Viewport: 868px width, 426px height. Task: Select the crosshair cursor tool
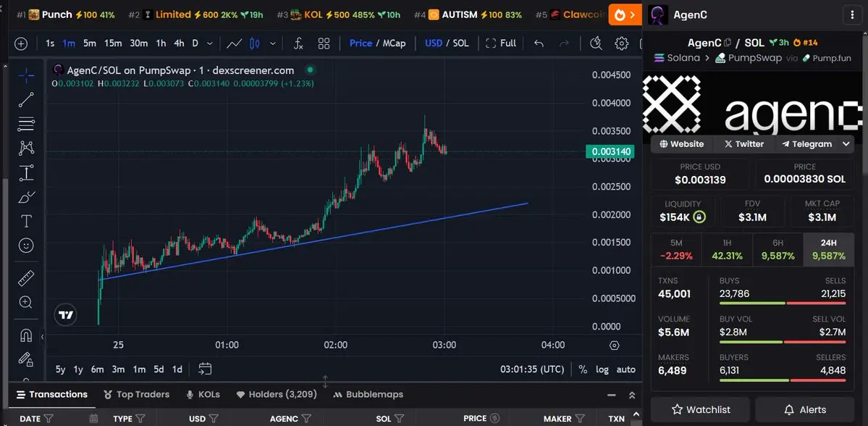26,75
